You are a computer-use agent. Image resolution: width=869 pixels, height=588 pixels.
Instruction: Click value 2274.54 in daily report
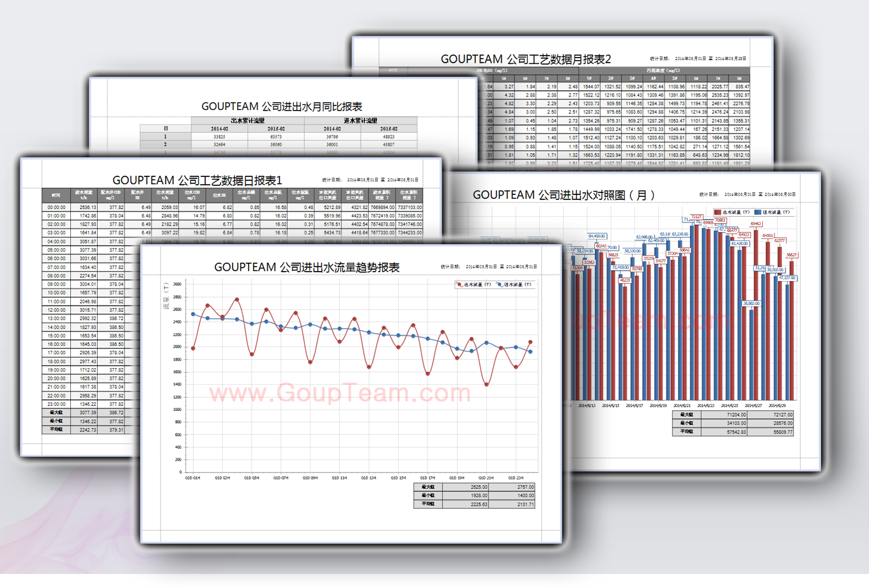coord(88,275)
